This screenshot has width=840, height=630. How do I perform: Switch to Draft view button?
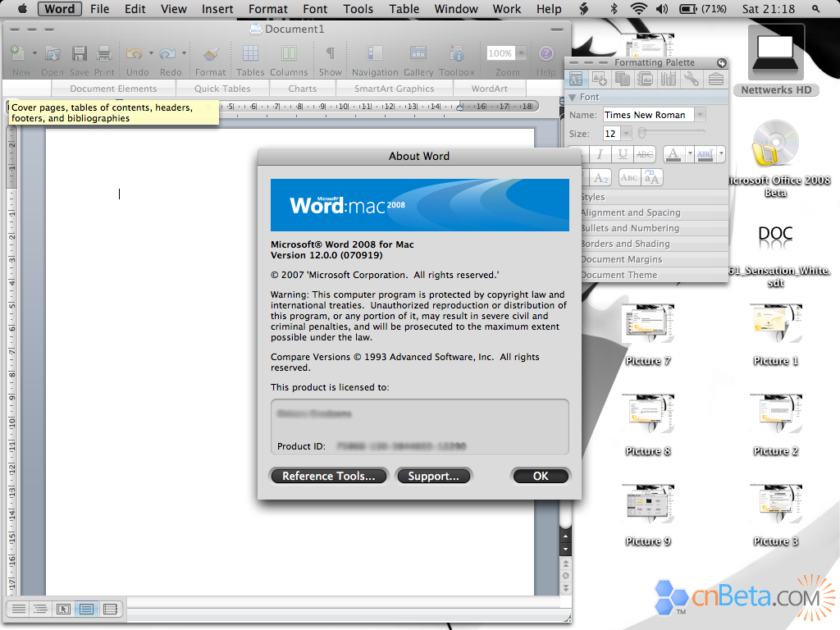(18, 609)
